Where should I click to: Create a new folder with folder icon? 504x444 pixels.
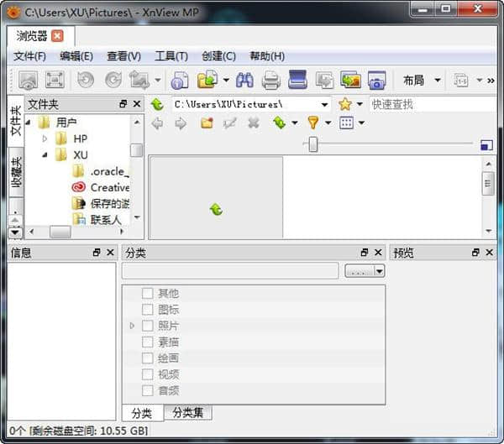coord(207,123)
